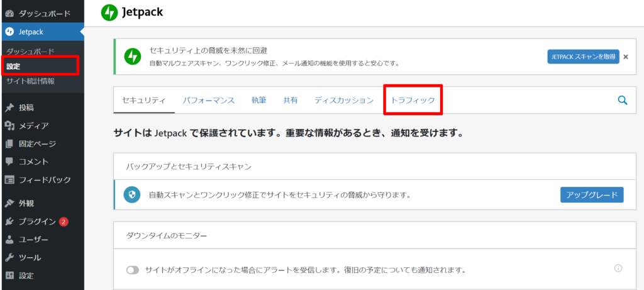Open the settings search magnifier icon
This screenshot has width=644, height=290.
tap(623, 100)
